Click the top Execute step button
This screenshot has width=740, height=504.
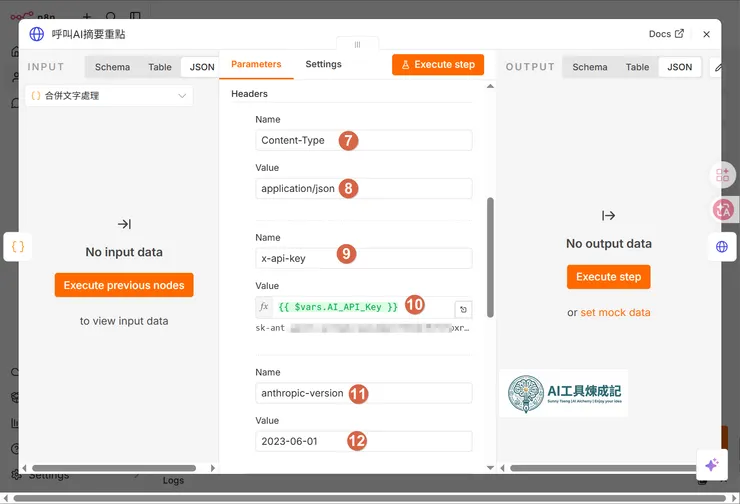click(x=438, y=65)
